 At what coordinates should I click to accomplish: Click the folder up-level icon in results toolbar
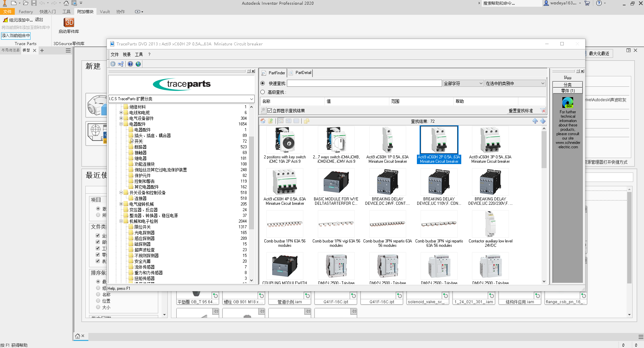point(270,121)
